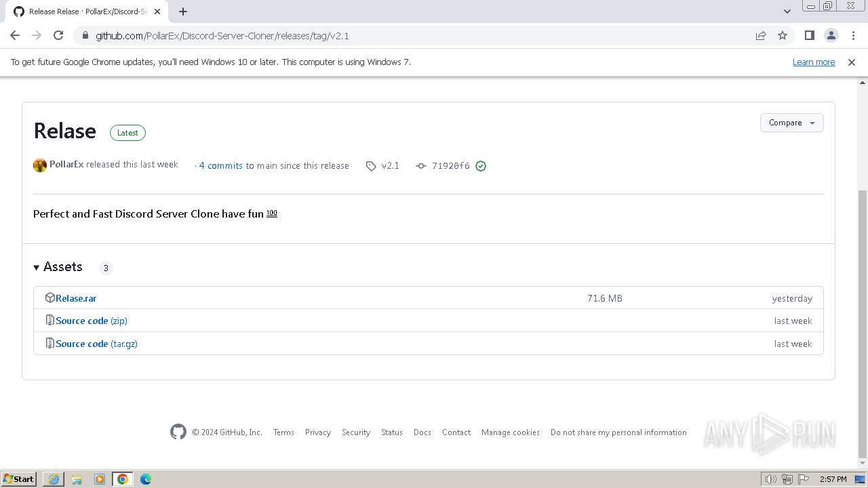Share this page icon in address bar
868x488 pixels.
(761, 36)
